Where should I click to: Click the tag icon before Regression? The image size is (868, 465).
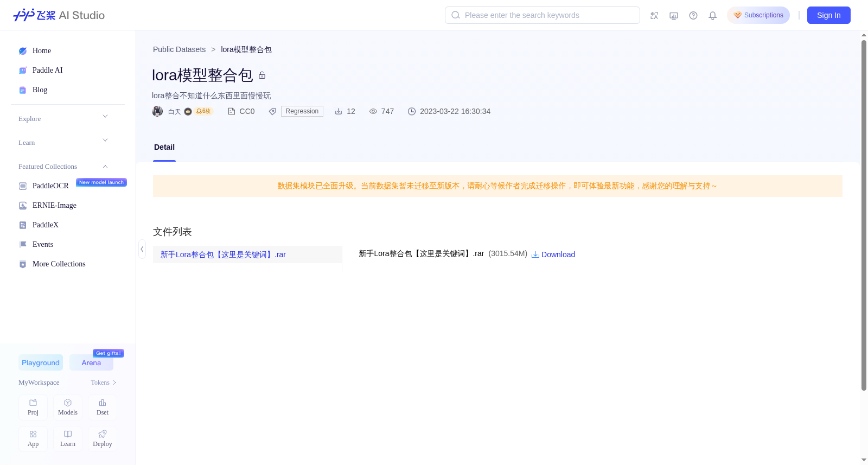(x=272, y=111)
